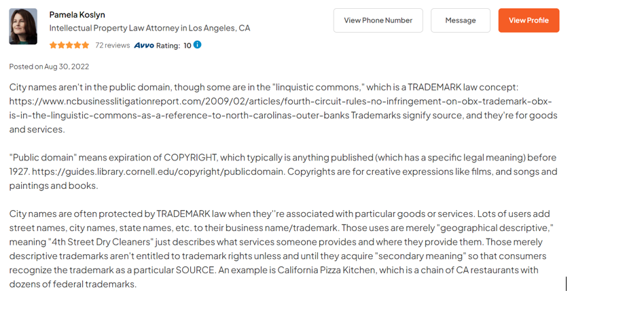Viewport: 644px width, 312px height.
Task: Open the orange View Profile button
Action: tap(529, 20)
